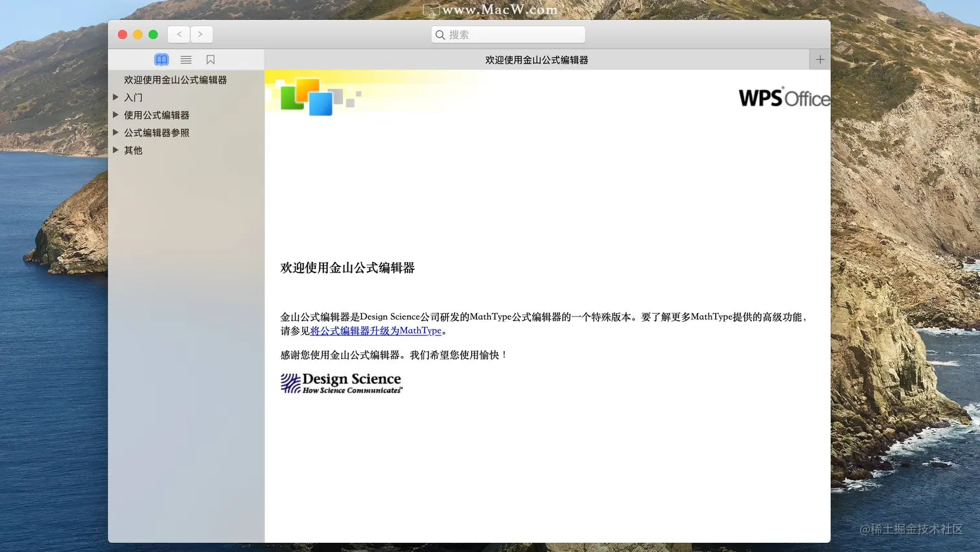Click the magnifier icon in search field
The width and height of the screenshot is (980, 552).
pos(440,35)
